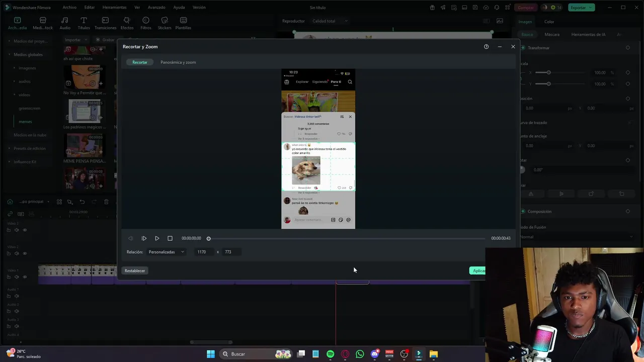Click the undo arrow in timeline toolbar
644x362 pixels.
click(x=82, y=202)
